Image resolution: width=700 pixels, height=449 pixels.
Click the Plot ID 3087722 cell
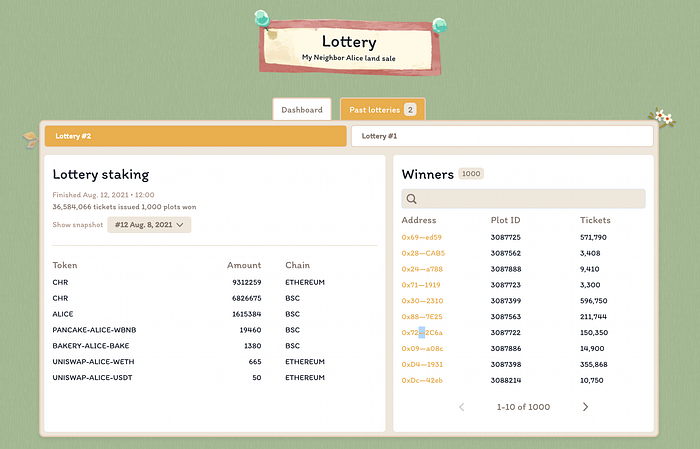tap(505, 333)
